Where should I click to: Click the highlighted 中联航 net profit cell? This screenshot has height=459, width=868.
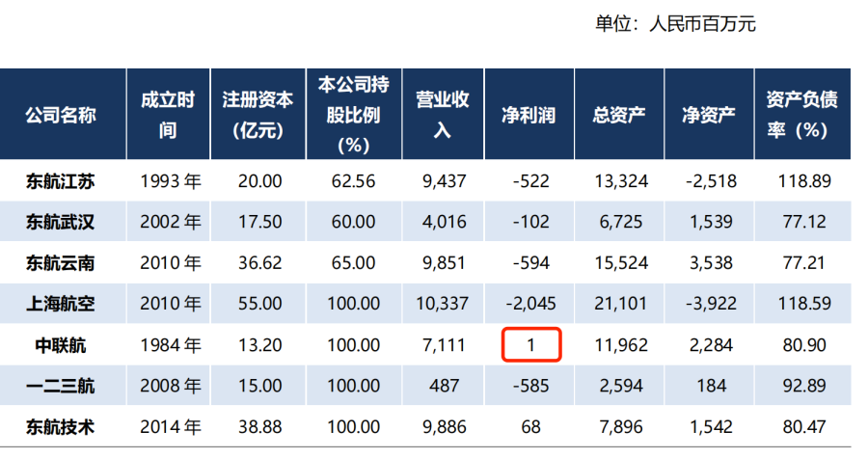[529, 344]
